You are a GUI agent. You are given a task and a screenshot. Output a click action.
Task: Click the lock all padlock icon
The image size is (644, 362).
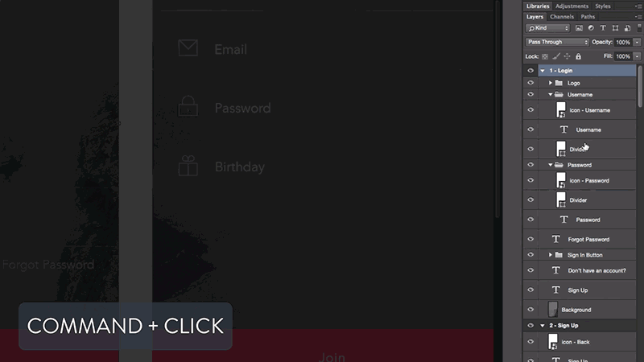coord(578,56)
